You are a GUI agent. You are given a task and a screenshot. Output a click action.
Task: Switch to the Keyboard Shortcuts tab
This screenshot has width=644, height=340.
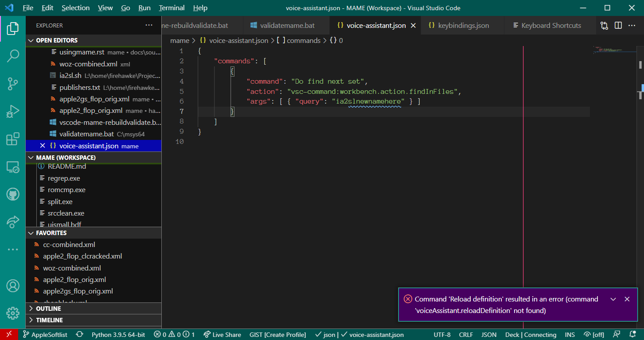coord(551,26)
